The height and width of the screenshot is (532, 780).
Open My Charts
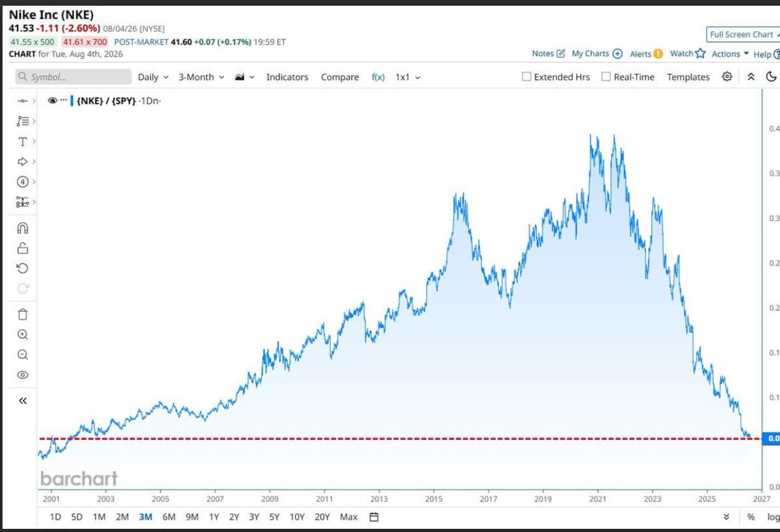(x=597, y=54)
